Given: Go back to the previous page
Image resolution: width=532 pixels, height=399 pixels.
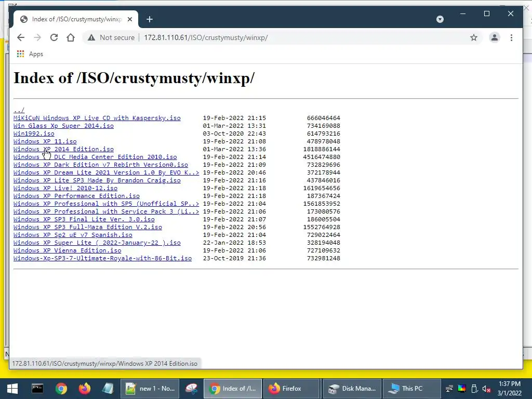Looking at the screenshot, I should tap(21, 37).
